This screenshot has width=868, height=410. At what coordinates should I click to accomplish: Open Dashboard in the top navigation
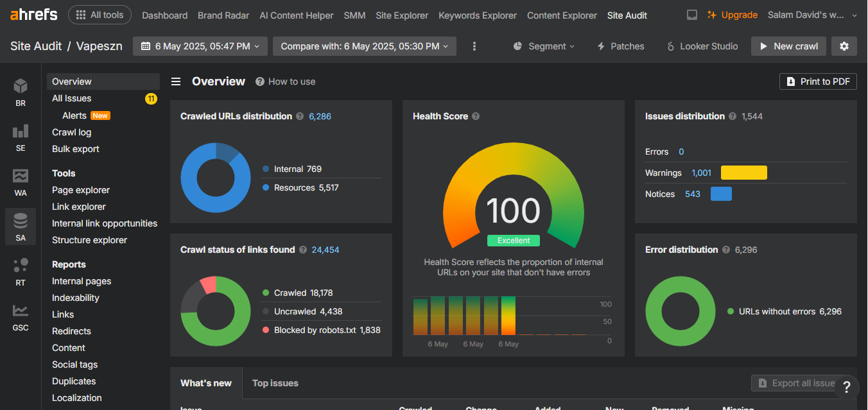point(165,15)
